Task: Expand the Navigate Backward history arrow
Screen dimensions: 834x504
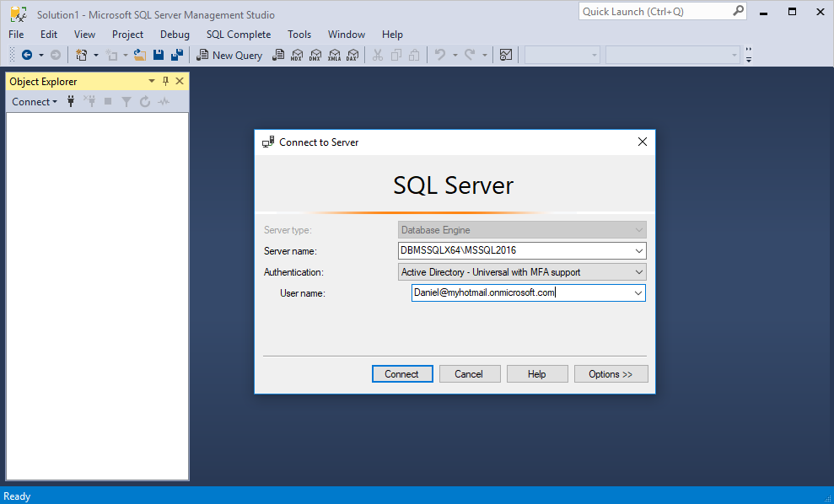Action: (x=41, y=55)
